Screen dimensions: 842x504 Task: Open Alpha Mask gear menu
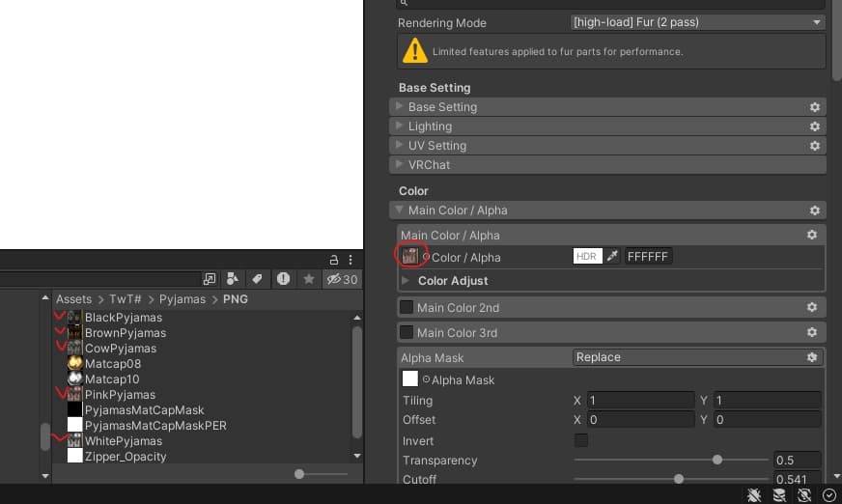(x=812, y=357)
